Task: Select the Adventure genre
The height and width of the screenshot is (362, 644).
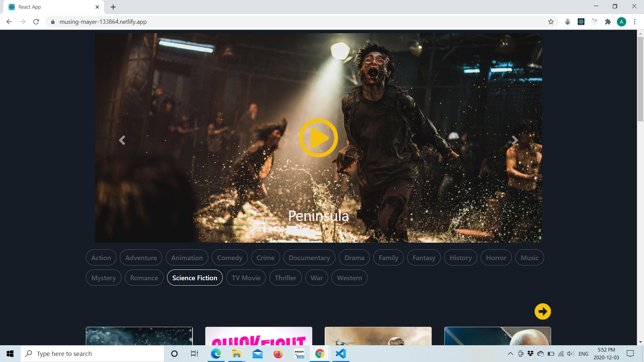Action: pos(141,258)
